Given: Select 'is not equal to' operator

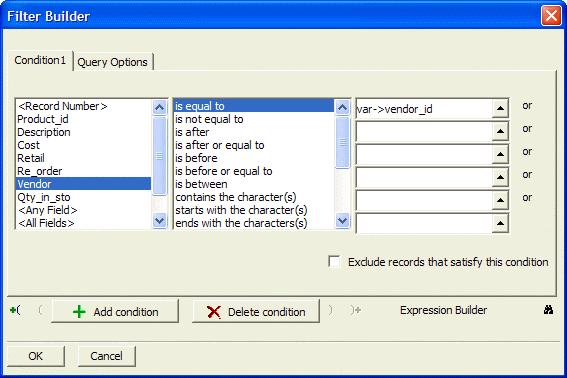Looking at the screenshot, I should point(254,119).
